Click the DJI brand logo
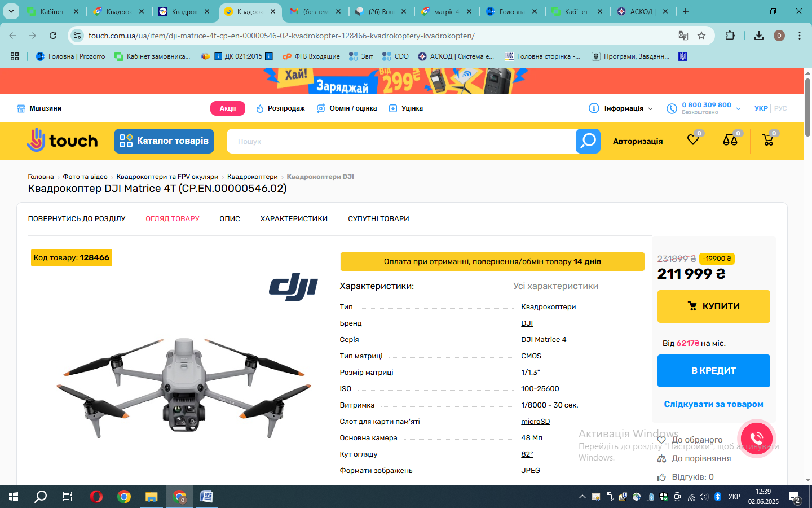 click(x=293, y=287)
